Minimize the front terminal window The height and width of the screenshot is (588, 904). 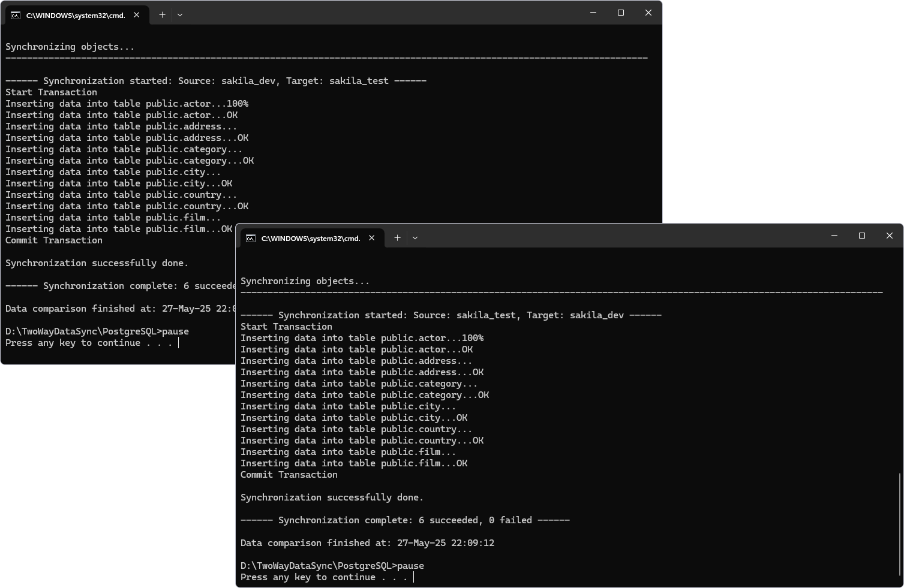834,236
